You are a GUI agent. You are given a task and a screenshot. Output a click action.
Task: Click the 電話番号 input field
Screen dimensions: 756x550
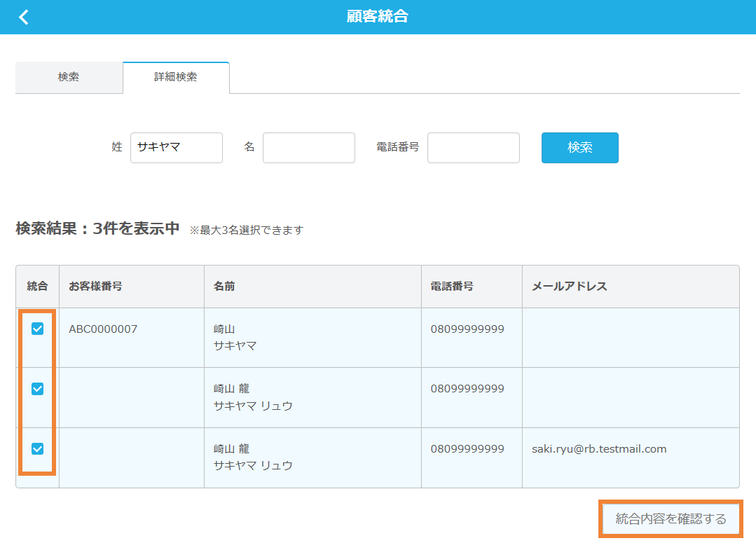[473, 147]
